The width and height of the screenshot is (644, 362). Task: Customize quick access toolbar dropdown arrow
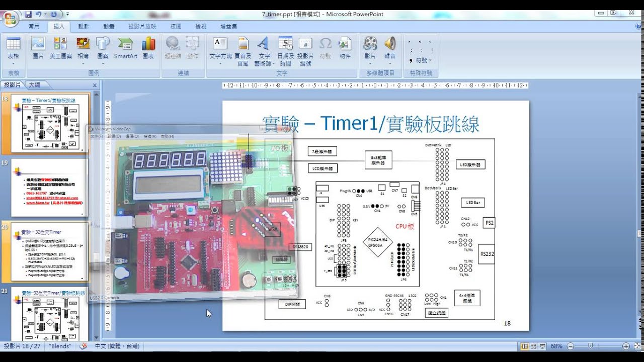coord(68,15)
